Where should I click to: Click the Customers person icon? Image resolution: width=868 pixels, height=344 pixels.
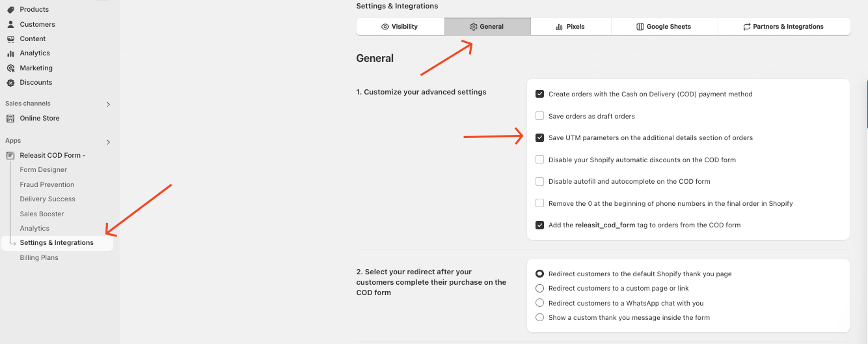click(10, 24)
